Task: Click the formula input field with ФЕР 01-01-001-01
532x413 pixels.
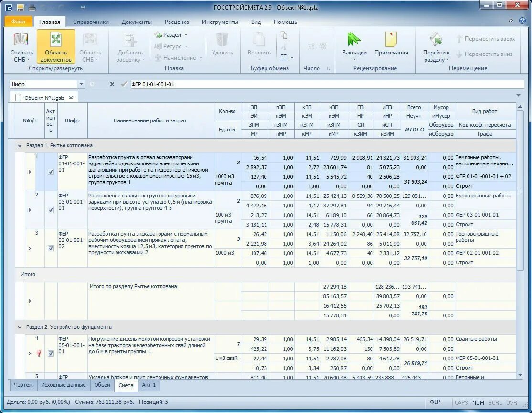Action: 328,84
